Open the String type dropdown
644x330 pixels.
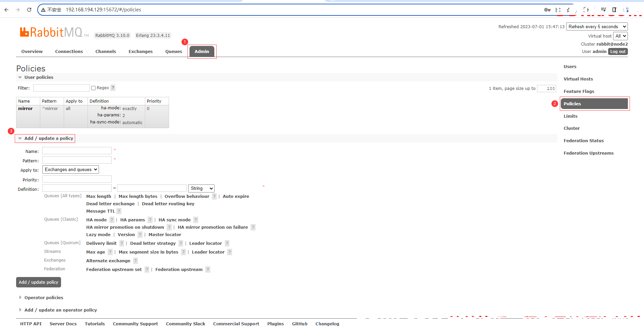click(x=201, y=188)
